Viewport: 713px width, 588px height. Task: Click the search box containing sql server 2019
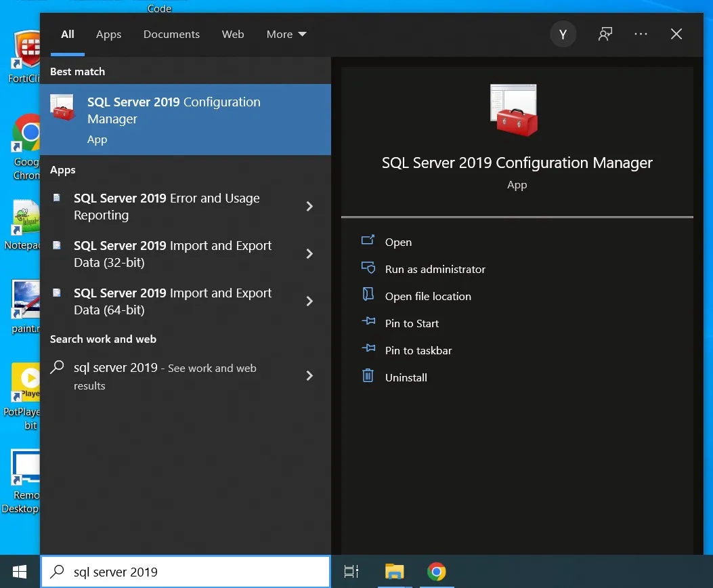tap(186, 572)
